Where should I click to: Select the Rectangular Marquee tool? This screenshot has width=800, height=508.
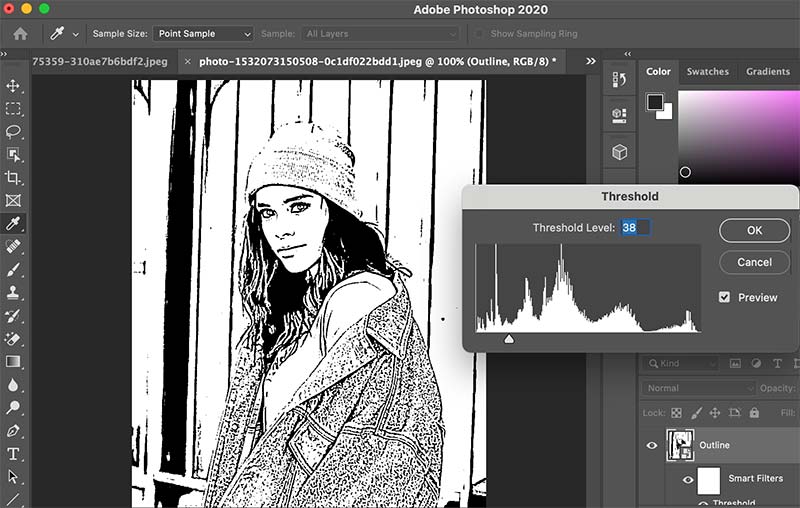point(13,109)
